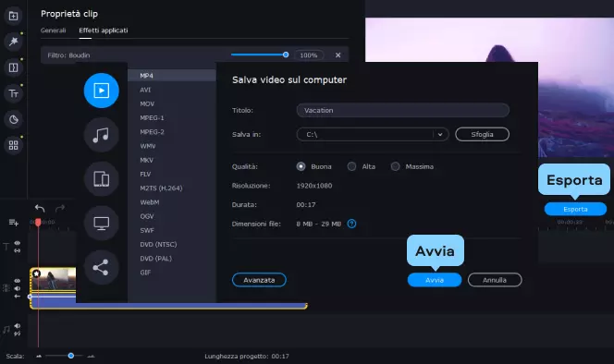Select the save audio music note category
This screenshot has width=614, height=364.
102,135
